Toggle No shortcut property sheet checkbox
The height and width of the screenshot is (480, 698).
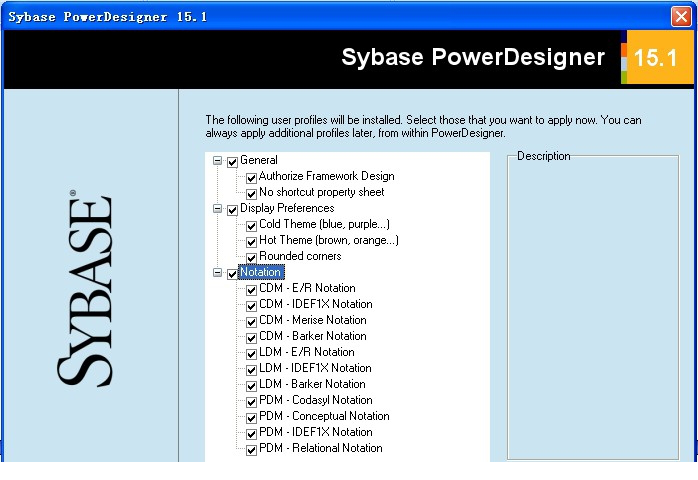point(252,194)
